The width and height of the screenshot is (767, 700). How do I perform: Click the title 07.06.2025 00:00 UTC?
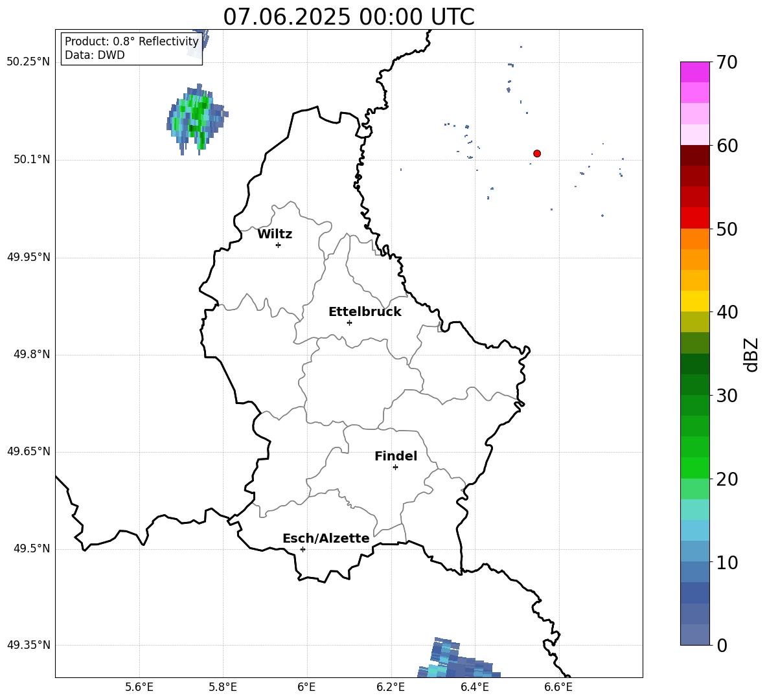click(349, 17)
